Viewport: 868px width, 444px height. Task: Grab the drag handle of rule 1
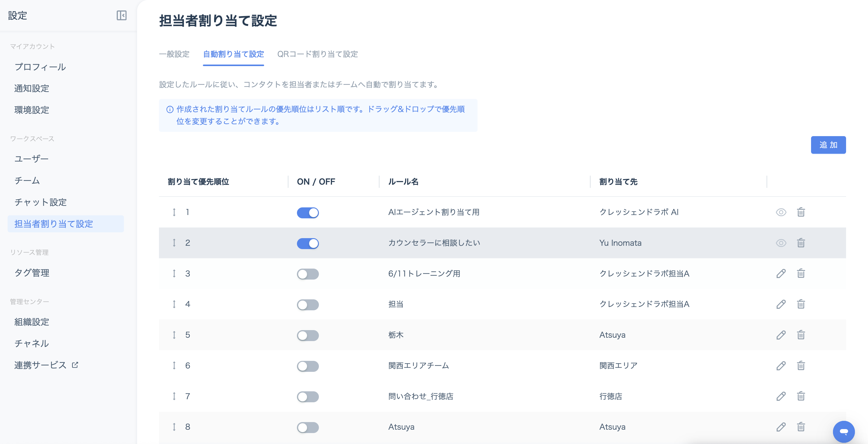[174, 212]
